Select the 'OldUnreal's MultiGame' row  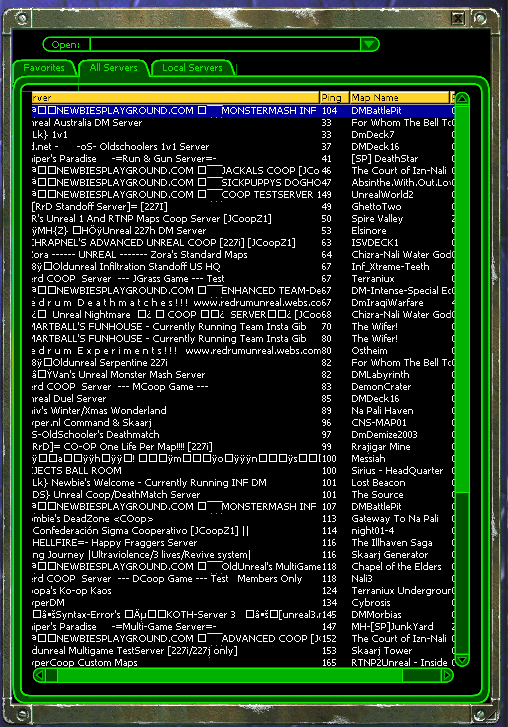click(x=243, y=567)
